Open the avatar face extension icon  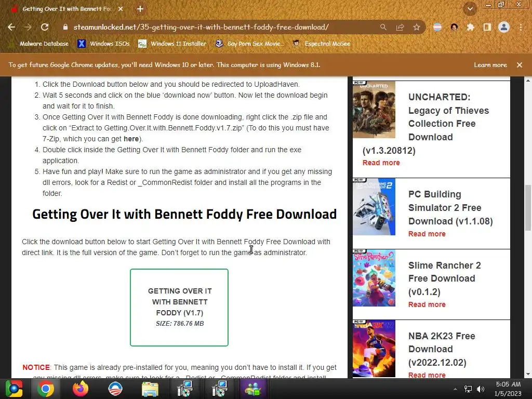click(x=454, y=27)
